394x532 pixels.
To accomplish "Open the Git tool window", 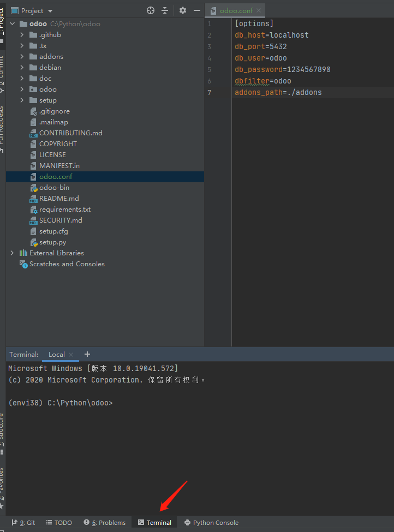I will [23, 522].
